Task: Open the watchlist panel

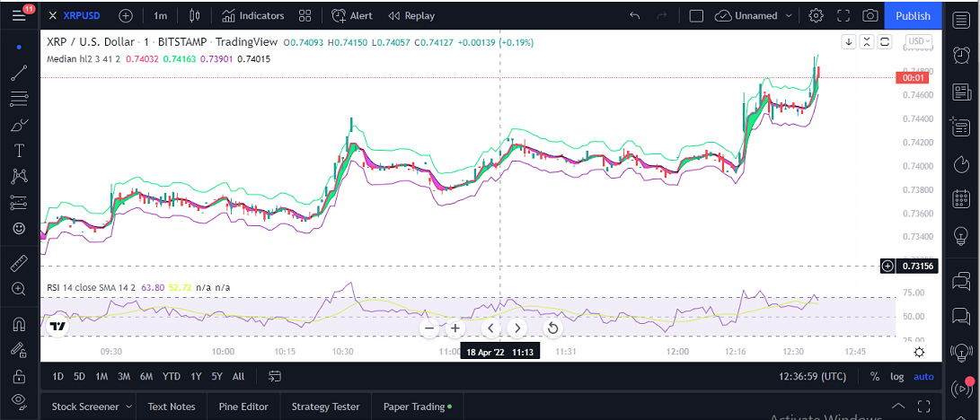Action: coord(960,21)
